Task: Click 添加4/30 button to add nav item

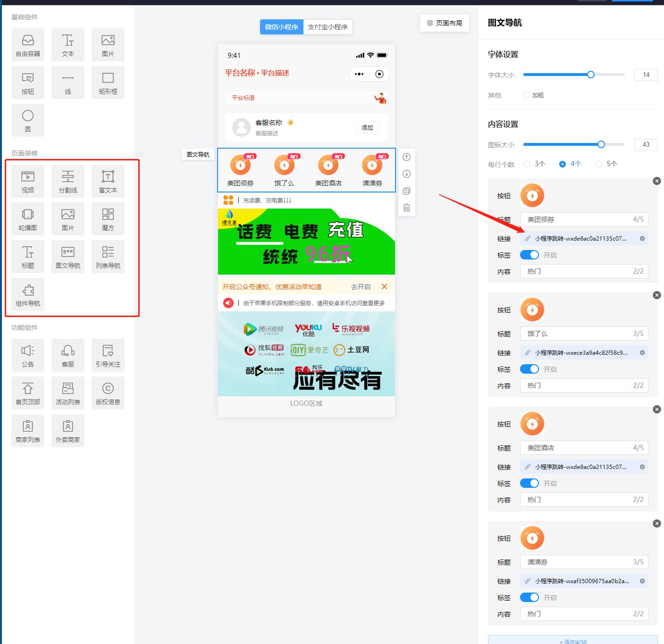Action: coord(573,640)
